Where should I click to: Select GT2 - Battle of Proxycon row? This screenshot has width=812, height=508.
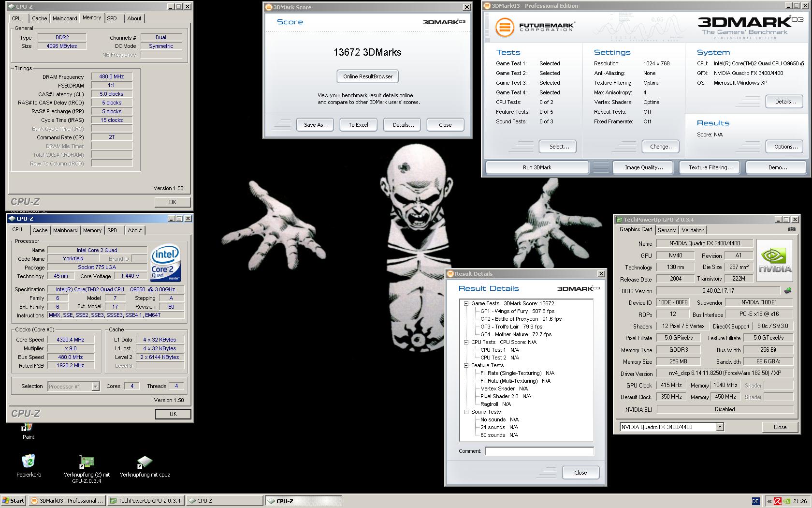click(x=521, y=319)
